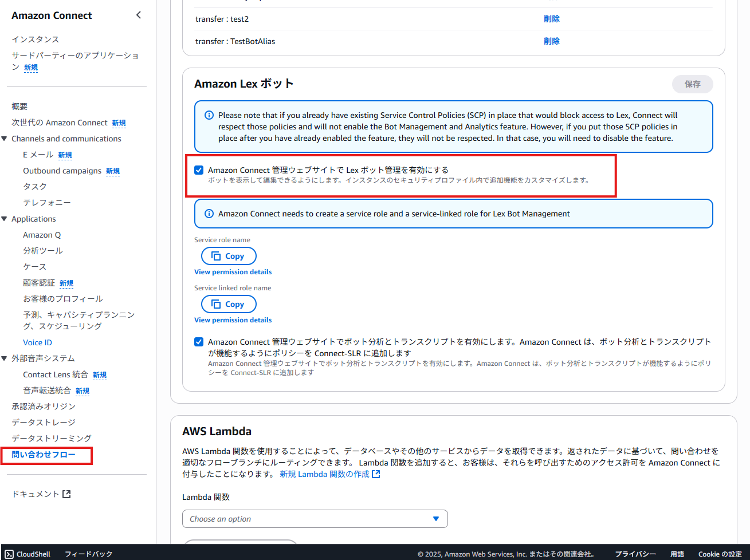The image size is (750, 560).
Task: Collapse the Amazon Connect sidebar with the chevron
Action: (x=139, y=15)
